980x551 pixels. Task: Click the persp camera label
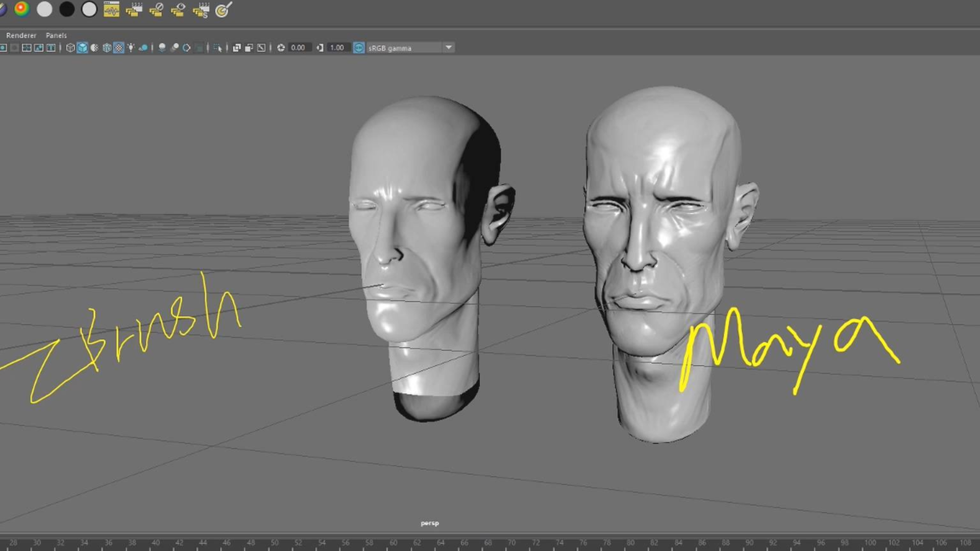429,523
